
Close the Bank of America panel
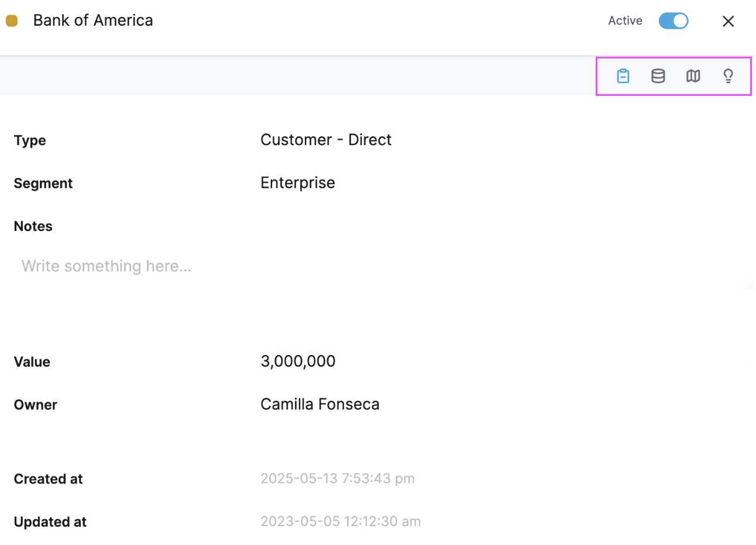pos(728,22)
